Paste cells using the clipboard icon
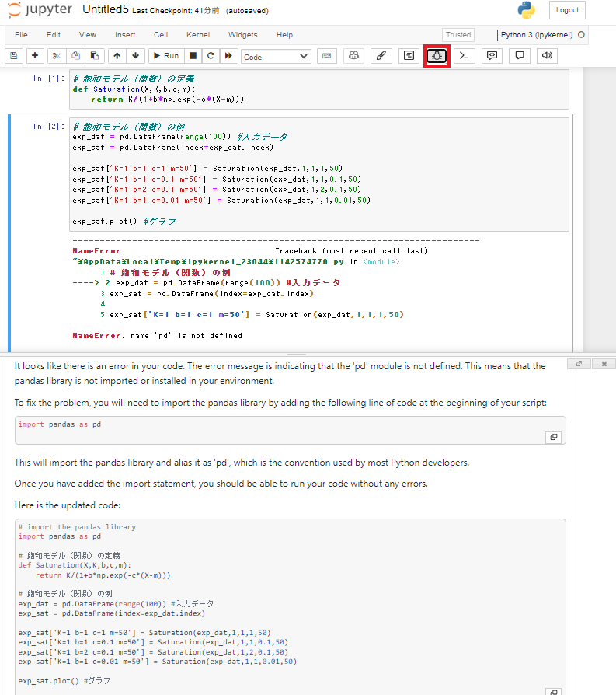This screenshot has width=616, height=695. pos(95,56)
